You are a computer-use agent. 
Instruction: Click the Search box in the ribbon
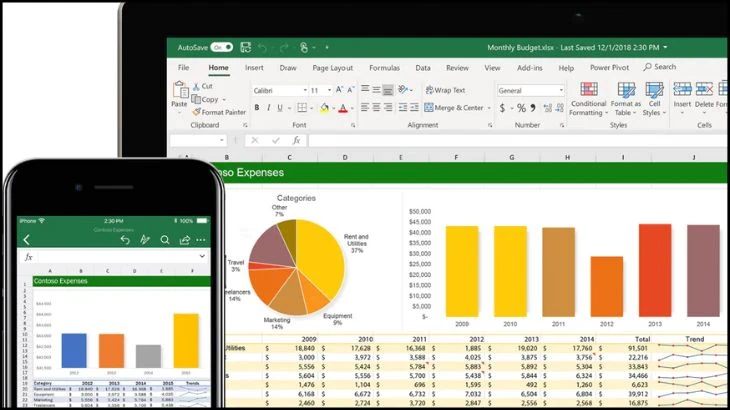click(x=660, y=67)
